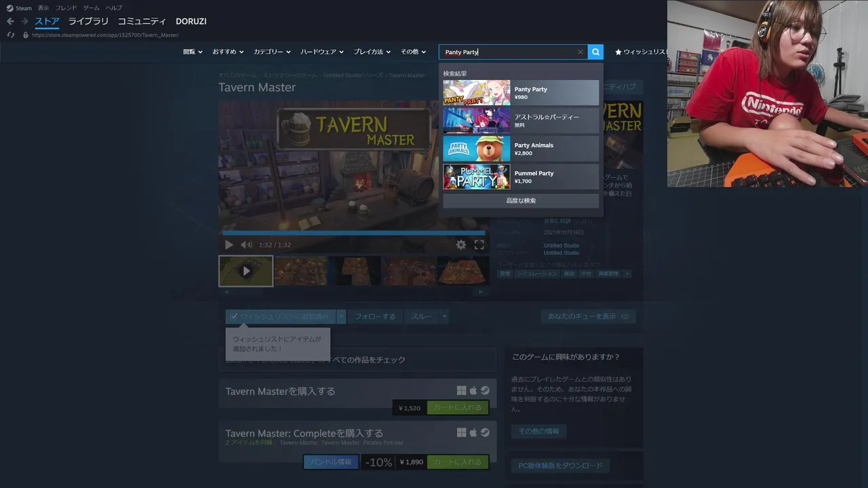Open the アストラル☆パーティー search result
This screenshot has width=868, height=488.
pos(521,121)
